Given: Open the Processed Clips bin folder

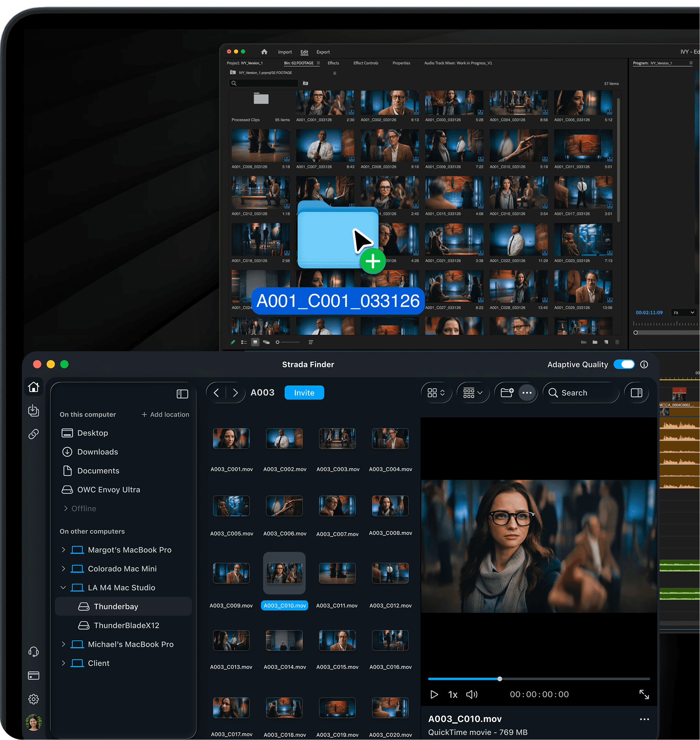Looking at the screenshot, I should coord(261,98).
